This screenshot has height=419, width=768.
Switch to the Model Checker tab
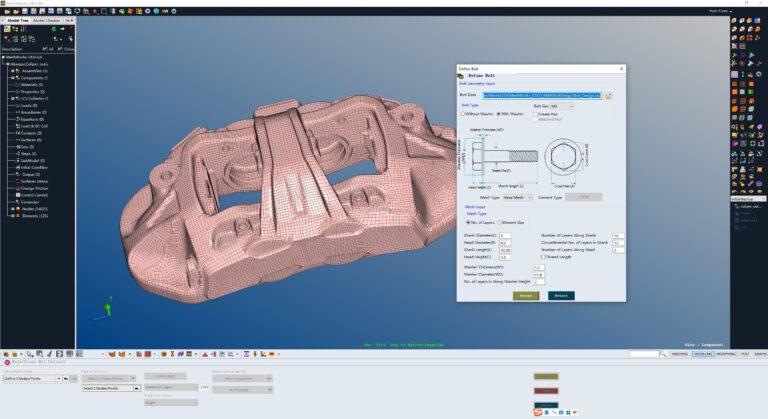[x=47, y=21]
